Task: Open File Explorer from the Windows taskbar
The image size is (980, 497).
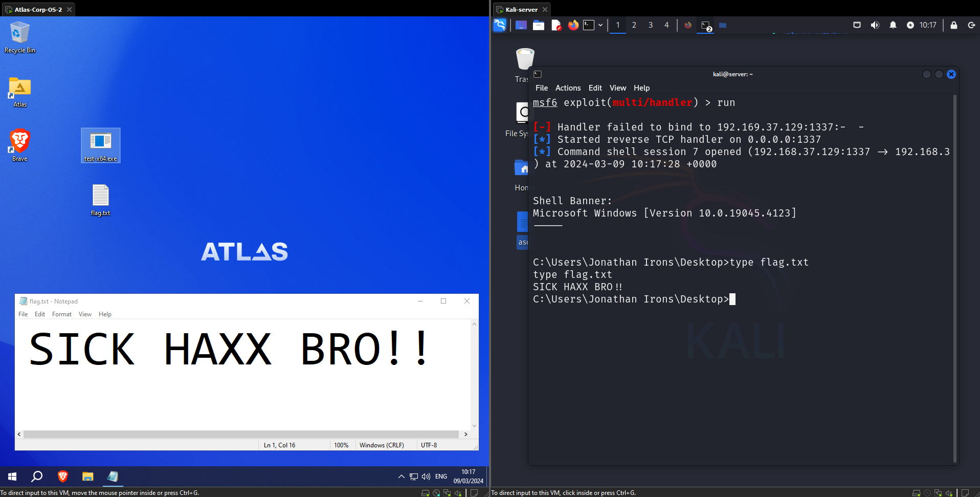Action: [88, 477]
